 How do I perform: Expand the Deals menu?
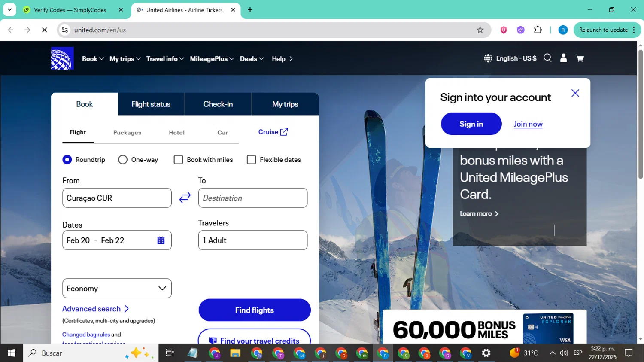pos(252,59)
